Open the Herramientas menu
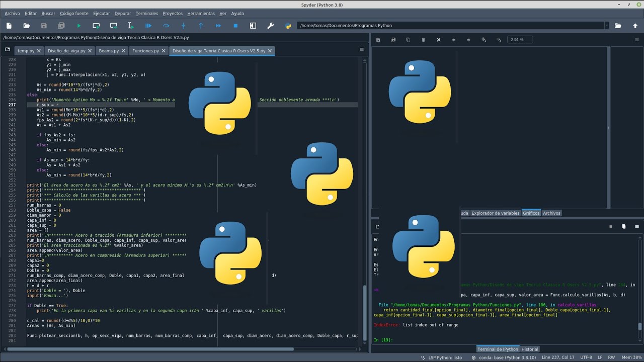 pyautogui.click(x=201, y=14)
